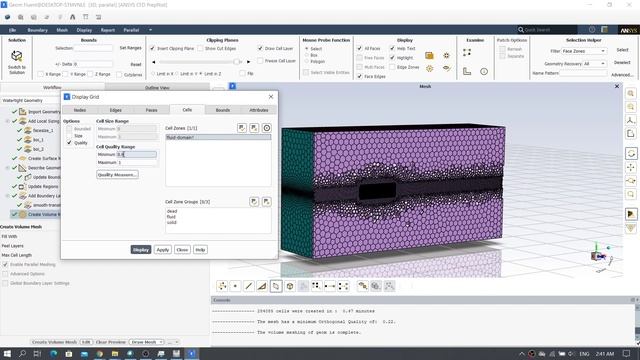Click the pan arrows icon in viewport sidebar
This screenshot has width=640, height=360.
(x=631, y=167)
